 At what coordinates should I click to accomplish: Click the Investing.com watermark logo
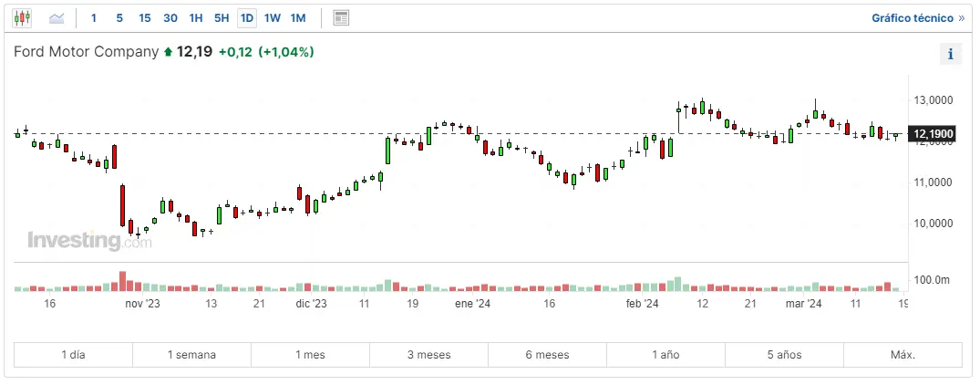click(x=89, y=241)
